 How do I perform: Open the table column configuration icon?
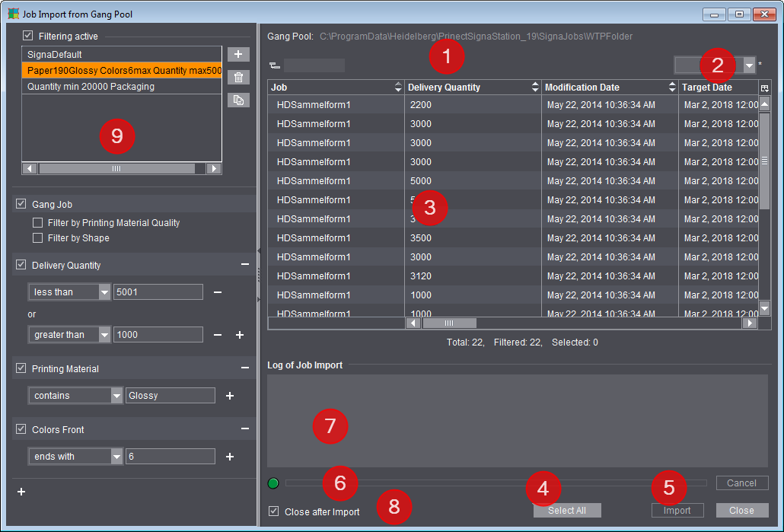coord(764,88)
